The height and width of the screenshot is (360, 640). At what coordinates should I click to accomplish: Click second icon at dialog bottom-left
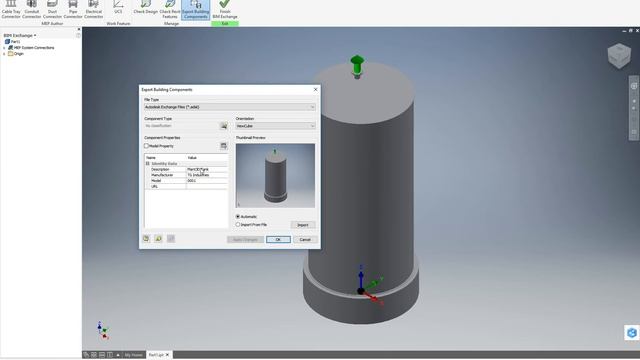coord(158,239)
